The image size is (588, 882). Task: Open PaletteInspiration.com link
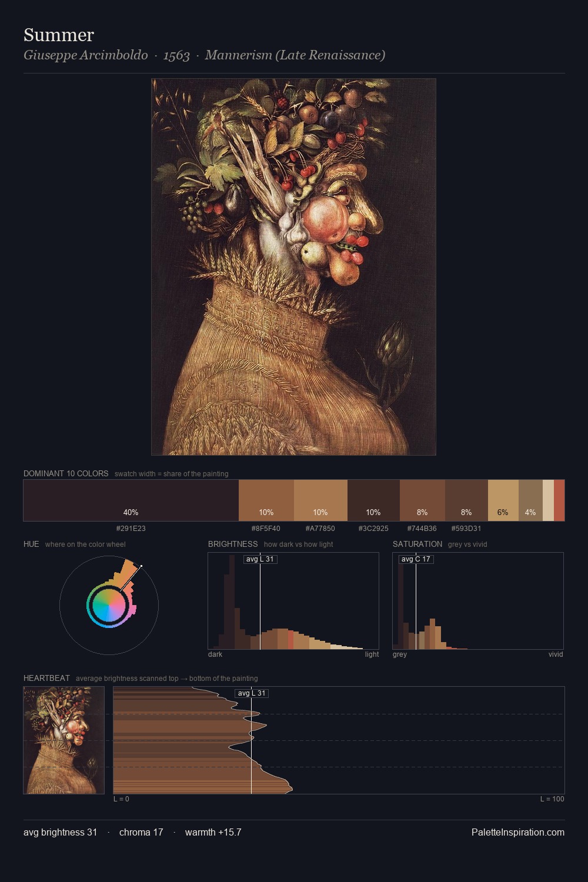(x=518, y=832)
